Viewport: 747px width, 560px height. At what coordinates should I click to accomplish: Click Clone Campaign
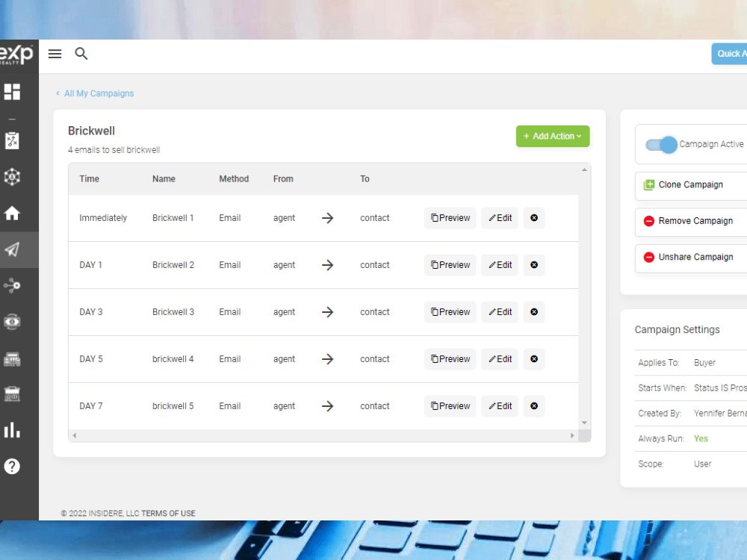(x=691, y=185)
